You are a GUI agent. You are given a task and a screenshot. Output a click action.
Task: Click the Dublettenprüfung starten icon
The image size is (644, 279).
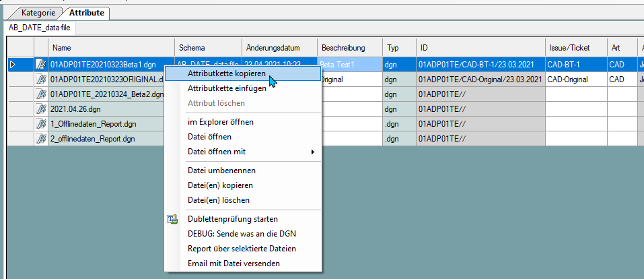point(172,219)
